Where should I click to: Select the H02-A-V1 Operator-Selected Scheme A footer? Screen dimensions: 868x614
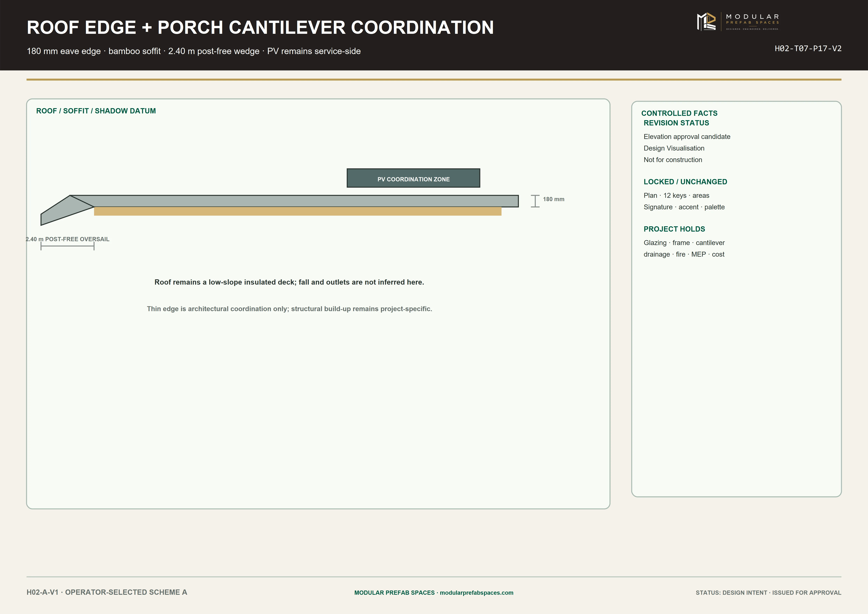pyautogui.click(x=107, y=592)
